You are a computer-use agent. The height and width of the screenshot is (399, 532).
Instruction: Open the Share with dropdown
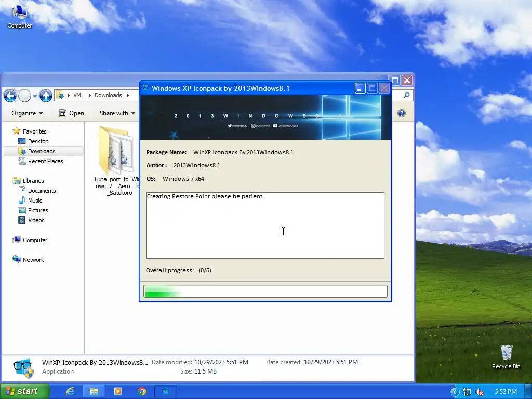click(117, 113)
